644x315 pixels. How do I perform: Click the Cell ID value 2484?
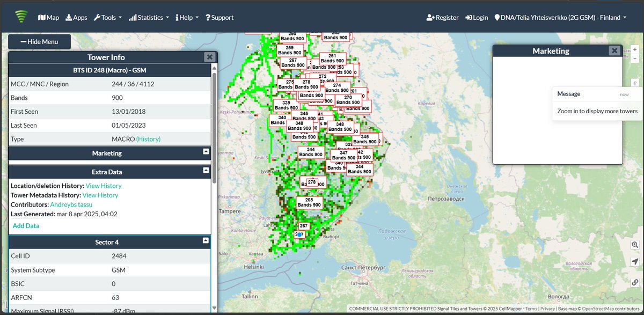[x=119, y=256]
